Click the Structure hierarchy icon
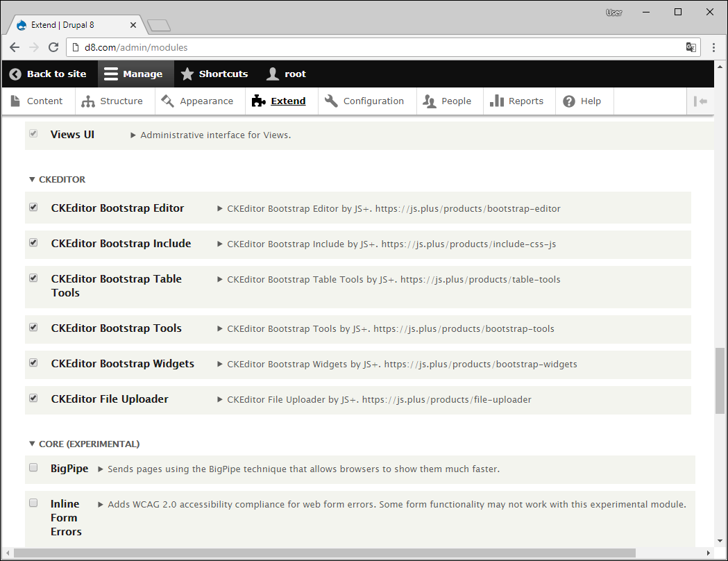This screenshot has height=561, width=728. (x=88, y=101)
